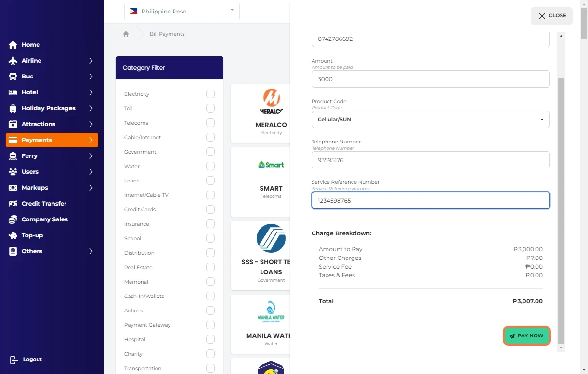Viewport: 588px width, 374px height.
Task: Click the breadcrumb home icon
Action: (126, 34)
